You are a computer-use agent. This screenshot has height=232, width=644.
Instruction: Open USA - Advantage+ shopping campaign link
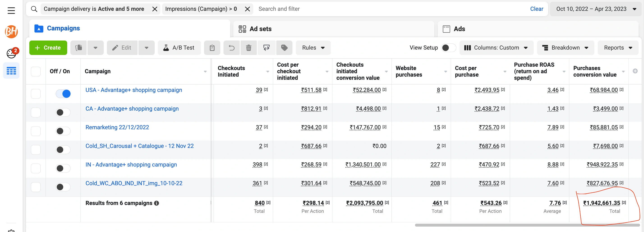(x=134, y=90)
